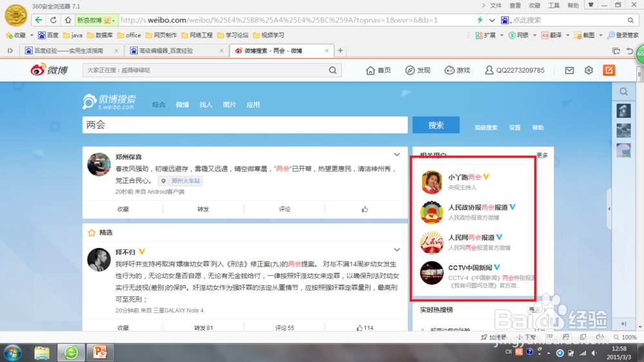Click search icon in right sidebar
The width and height of the screenshot is (644, 362).
click(x=623, y=91)
